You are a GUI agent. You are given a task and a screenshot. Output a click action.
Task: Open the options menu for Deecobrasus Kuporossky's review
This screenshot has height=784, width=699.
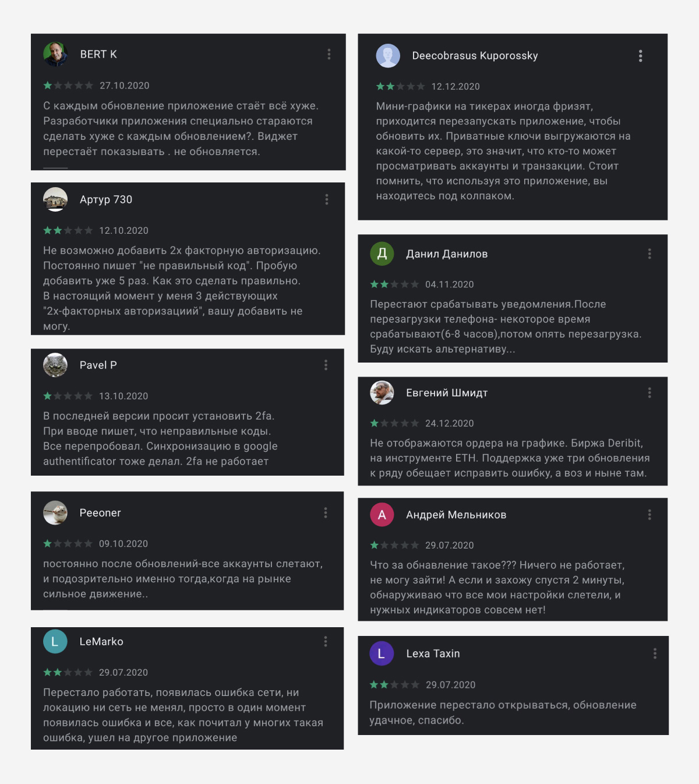pyautogui.click(x=641, y=56)
